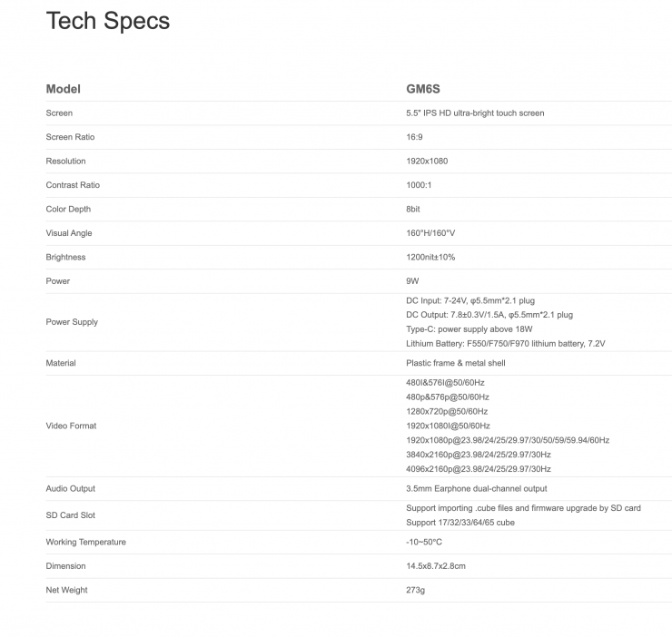
Task: Click the Contrast Ratio label
Action: 73,185
